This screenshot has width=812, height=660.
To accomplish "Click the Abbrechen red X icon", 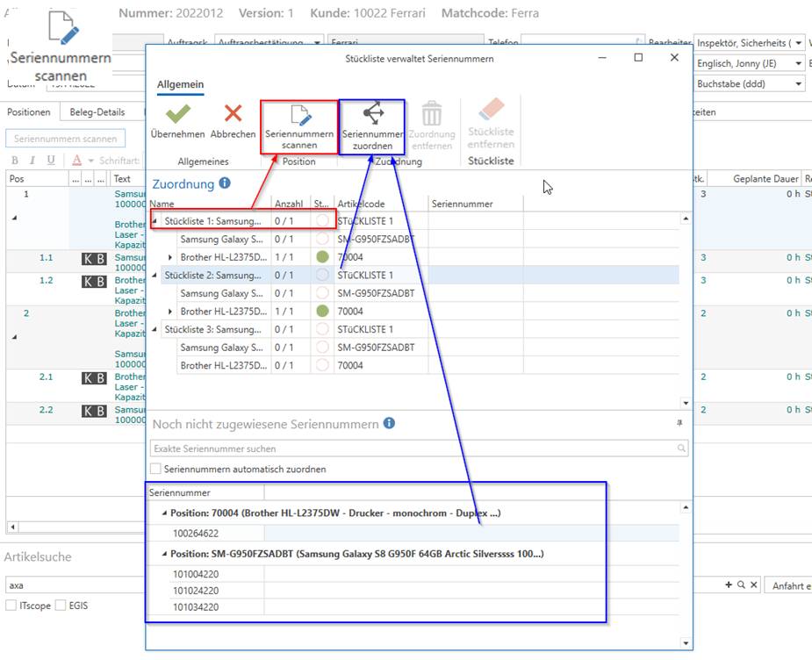I will pyautogui.click(x=233, y=115).
